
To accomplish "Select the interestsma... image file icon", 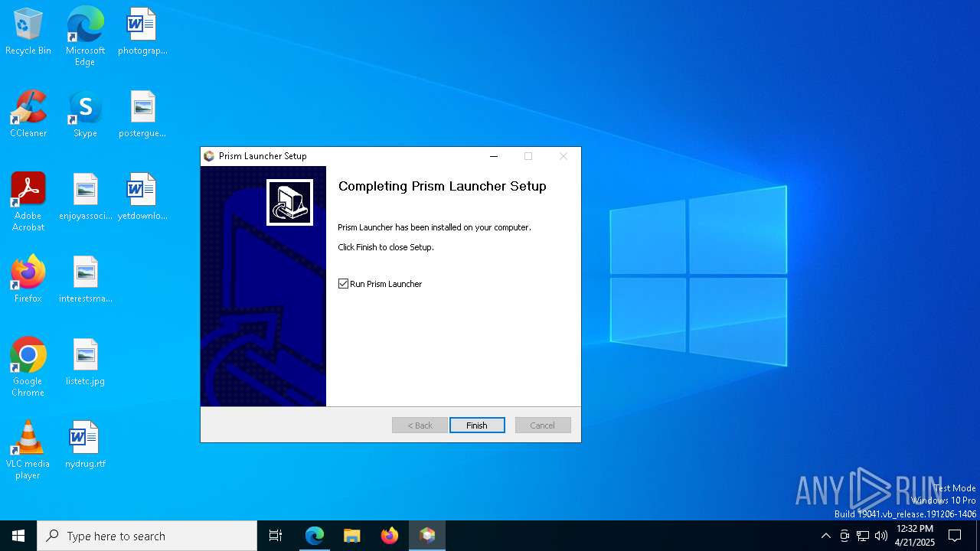I will coord(85,280).
